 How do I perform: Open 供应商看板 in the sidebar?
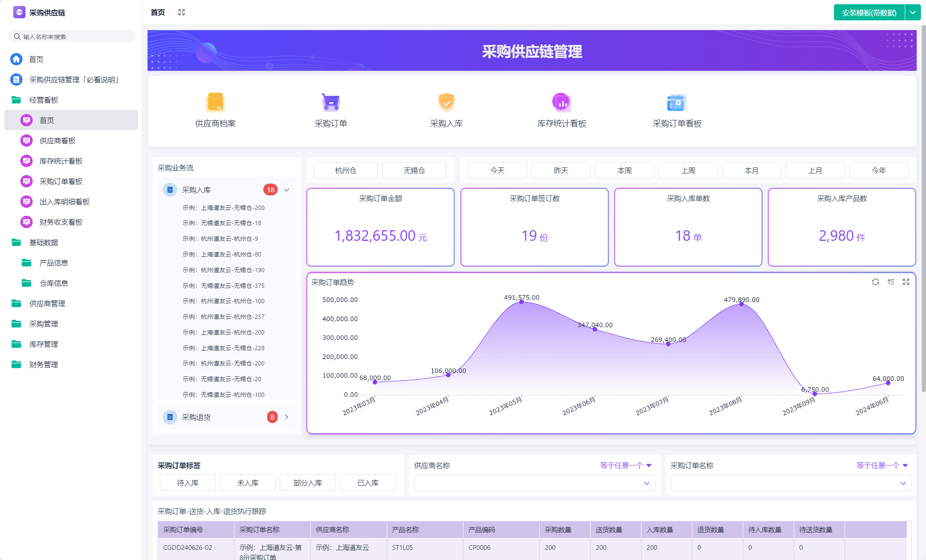click(x=57, y=141)
